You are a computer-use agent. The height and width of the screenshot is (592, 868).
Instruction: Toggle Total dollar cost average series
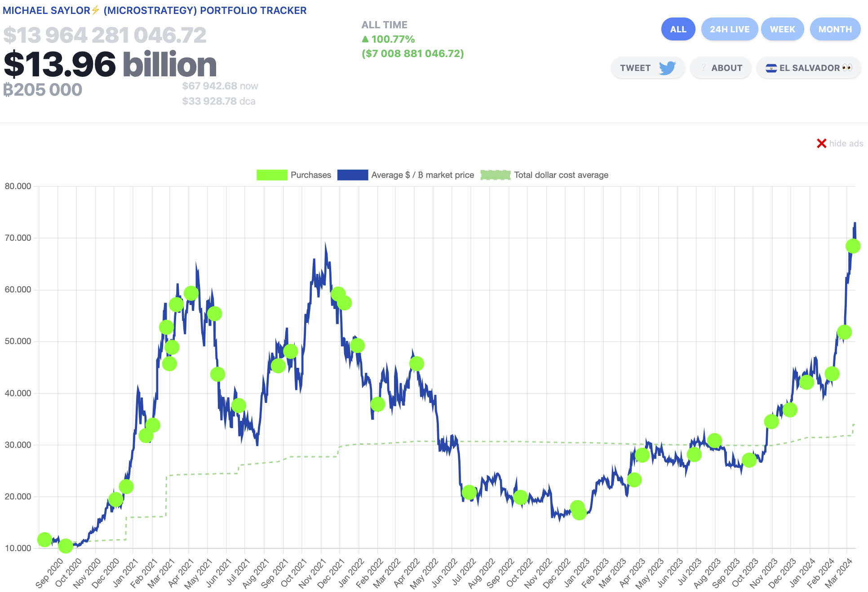[x=545, y=175]
